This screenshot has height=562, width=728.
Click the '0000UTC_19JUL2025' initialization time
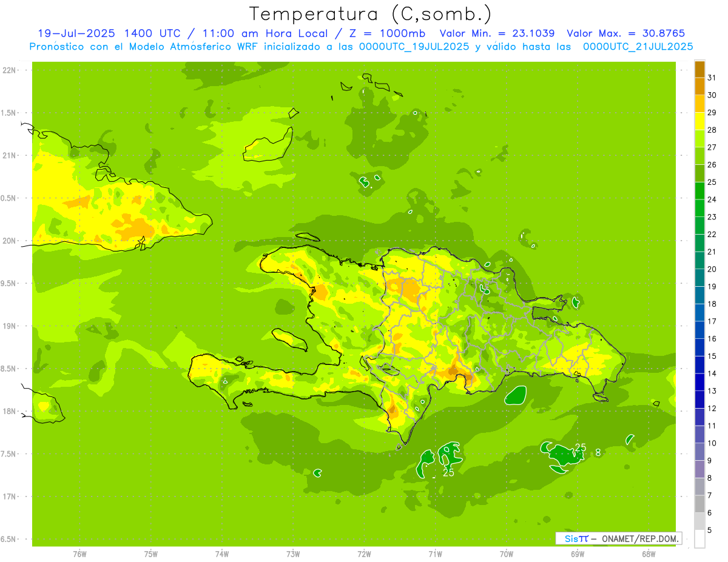click(x=414, y=47)
